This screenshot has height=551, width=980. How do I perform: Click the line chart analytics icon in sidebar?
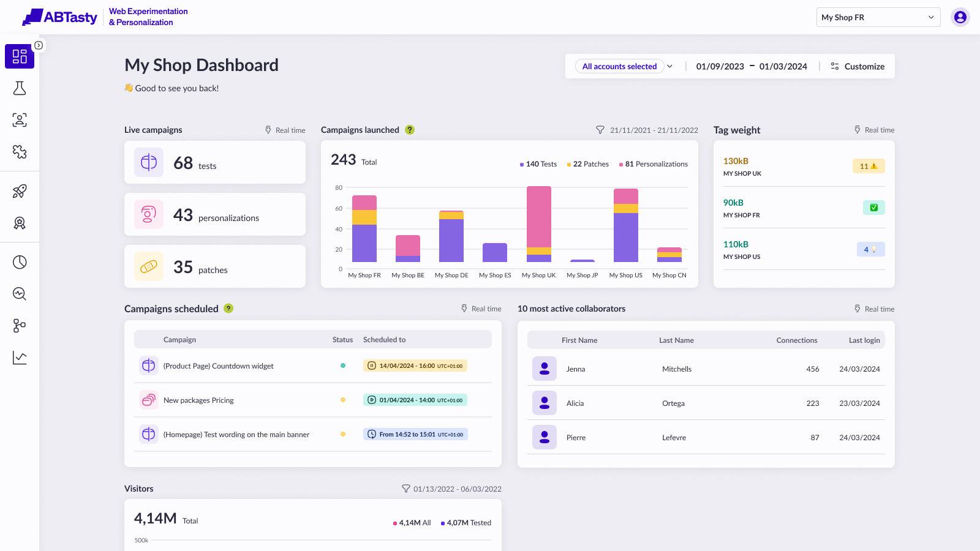point(20,357)
